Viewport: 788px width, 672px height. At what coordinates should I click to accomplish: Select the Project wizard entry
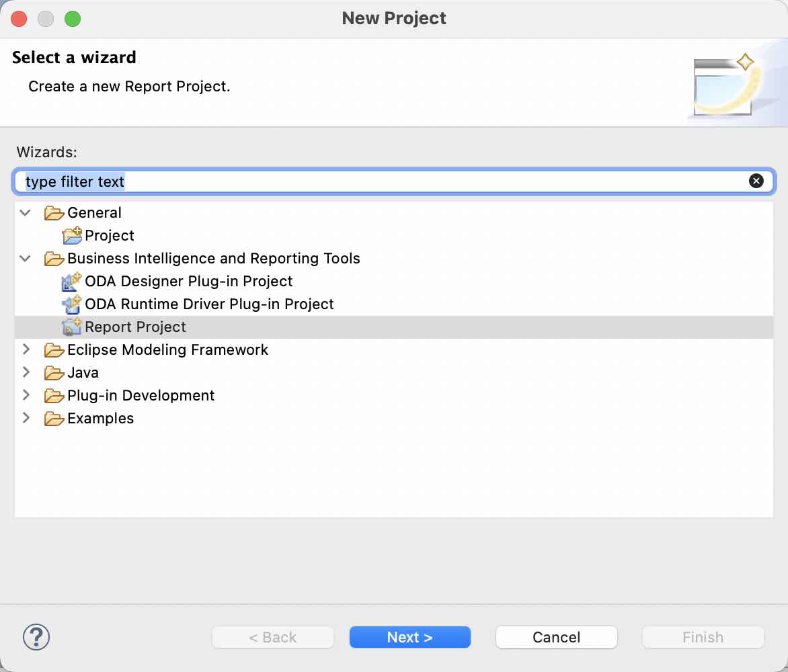tap(110, 236)
